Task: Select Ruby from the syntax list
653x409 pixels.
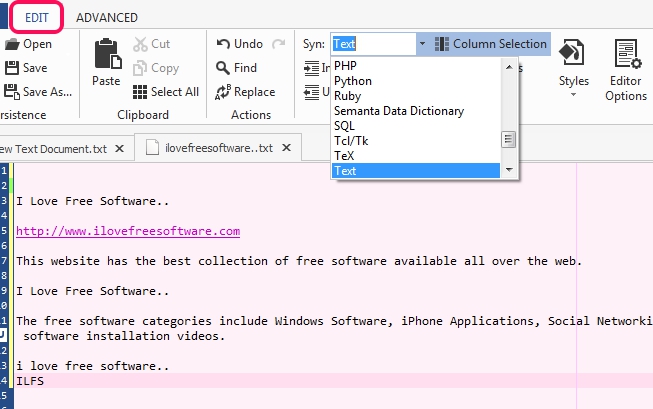Action: [416, 96]
